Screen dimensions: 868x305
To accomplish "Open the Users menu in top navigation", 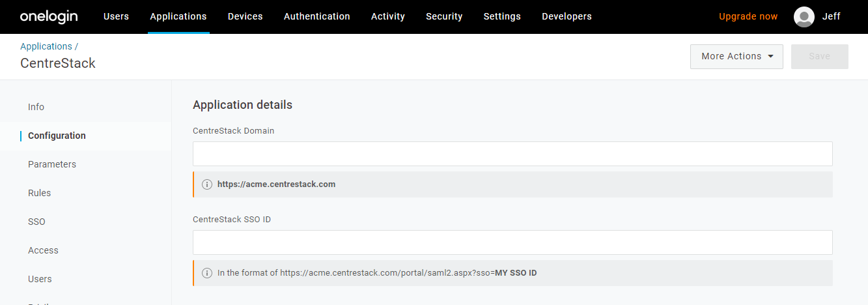I will tap(116, 17).
